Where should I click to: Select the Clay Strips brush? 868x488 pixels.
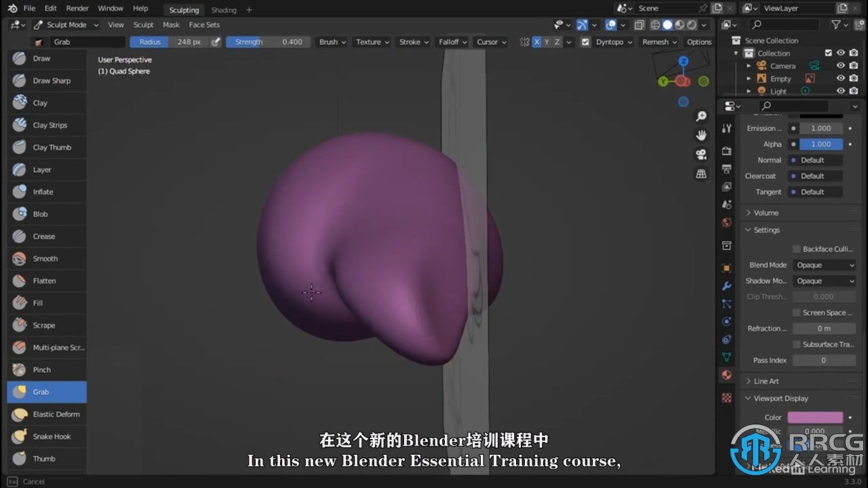(x=47, y=125)
